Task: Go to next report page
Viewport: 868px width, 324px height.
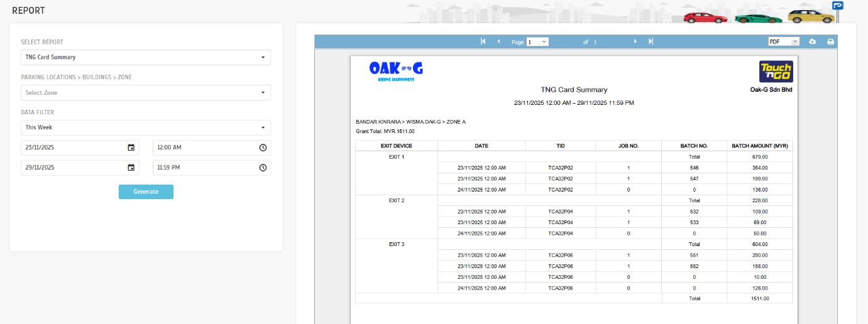Action: [635, 41]
